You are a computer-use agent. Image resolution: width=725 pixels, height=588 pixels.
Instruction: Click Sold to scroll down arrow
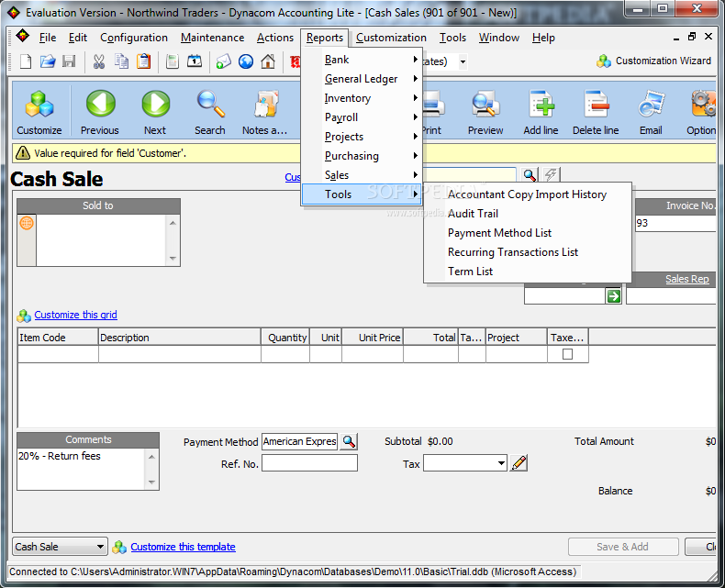173,259
